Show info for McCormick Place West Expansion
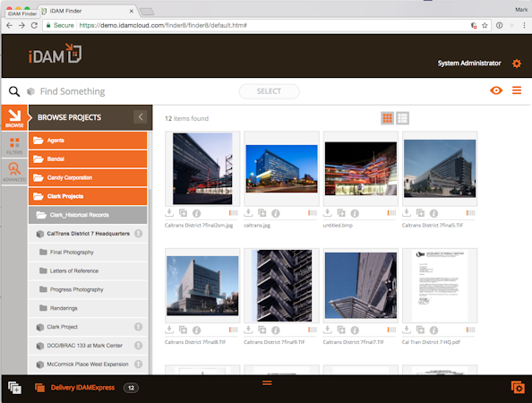532x403 pixels. [139, 364]
